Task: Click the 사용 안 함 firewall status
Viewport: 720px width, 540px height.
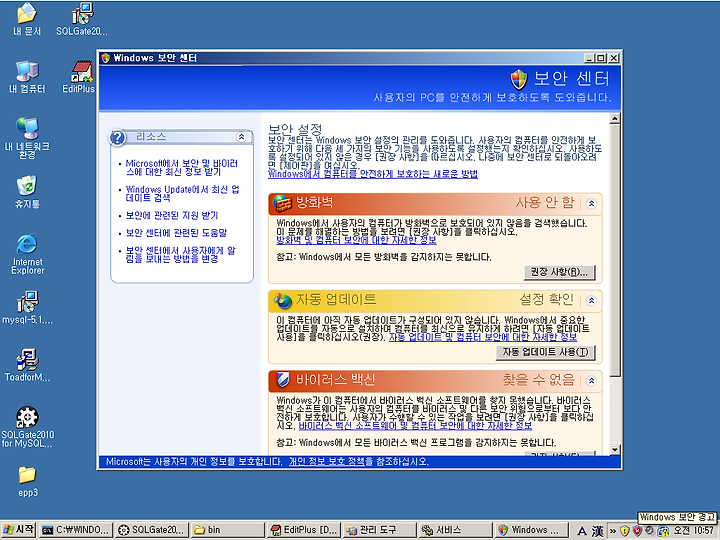Action: point(545,202)
